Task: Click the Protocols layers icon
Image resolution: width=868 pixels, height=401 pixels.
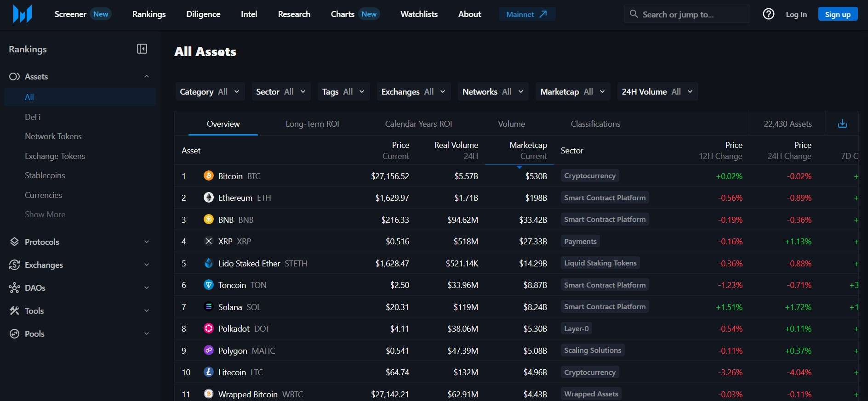Action: [x=14, y=242]
